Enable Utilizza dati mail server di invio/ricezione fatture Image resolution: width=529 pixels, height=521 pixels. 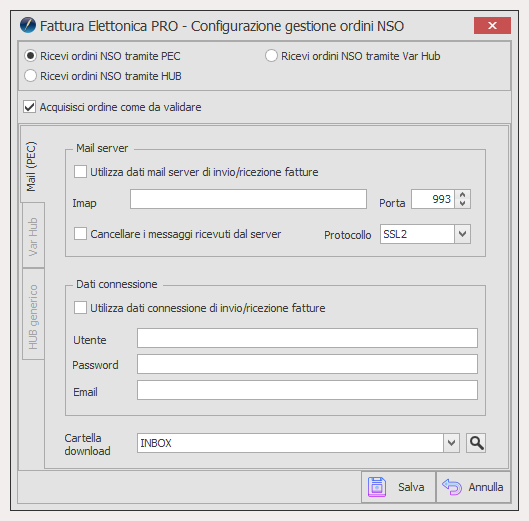point(80,172)
